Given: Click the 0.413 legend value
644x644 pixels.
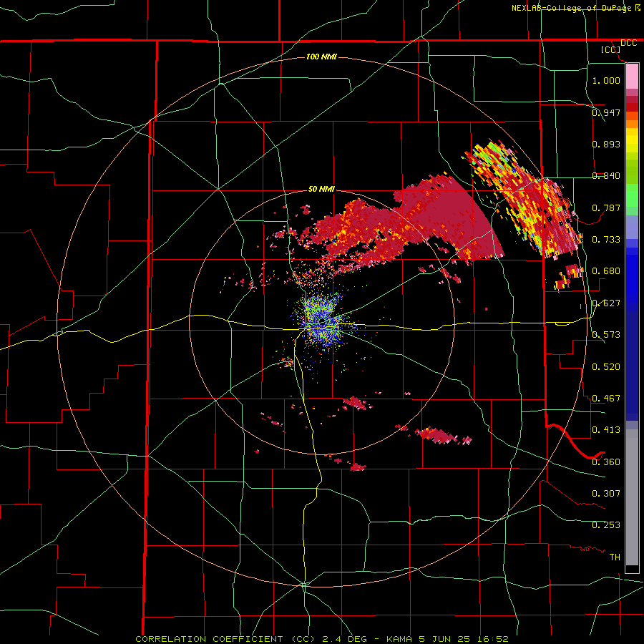Looking at the screenshot, I should [606, 429].
